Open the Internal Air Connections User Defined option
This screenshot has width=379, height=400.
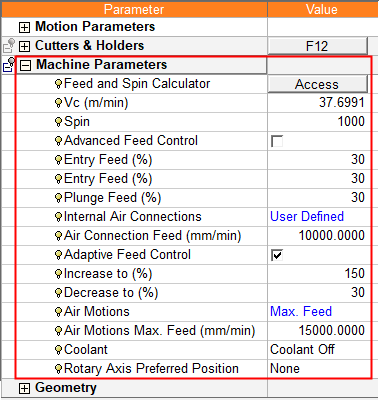[307, 217]
